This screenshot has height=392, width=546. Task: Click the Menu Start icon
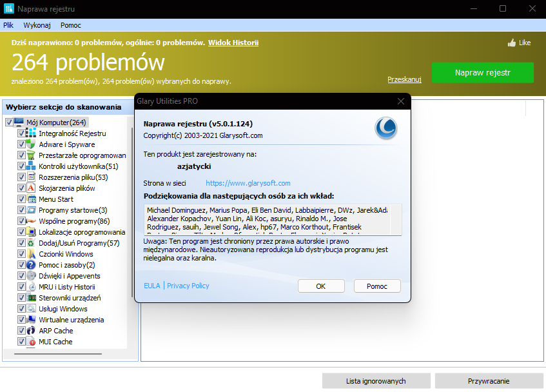(31, 199)
